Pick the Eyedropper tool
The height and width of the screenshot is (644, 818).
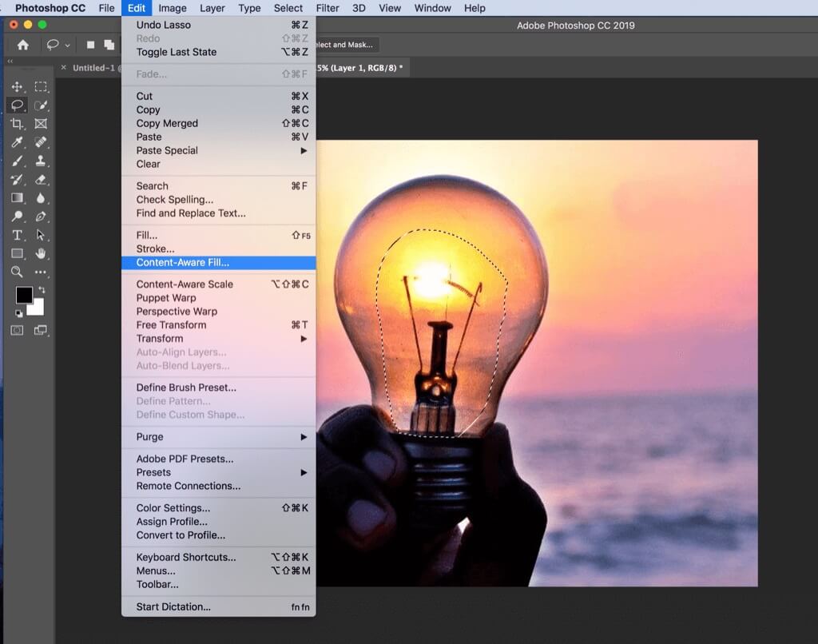pos(15,143)
